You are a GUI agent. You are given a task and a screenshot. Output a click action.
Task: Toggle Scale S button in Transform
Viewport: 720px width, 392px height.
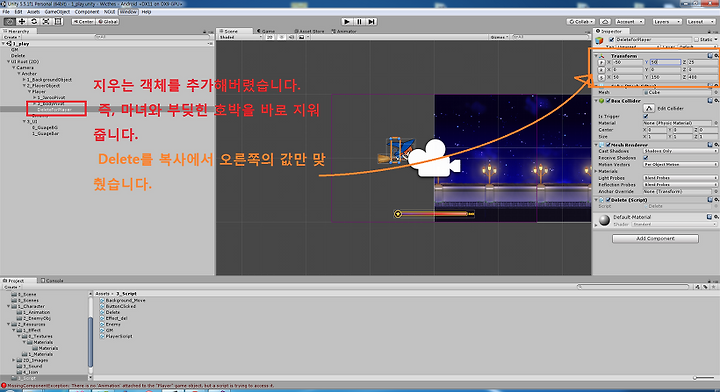[602, 78]
